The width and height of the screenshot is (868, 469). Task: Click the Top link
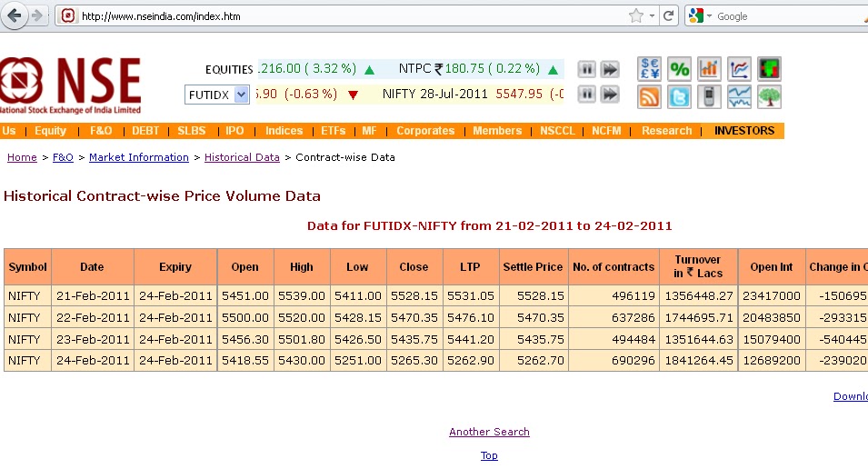pyautogui.click(x=489, y=455)
